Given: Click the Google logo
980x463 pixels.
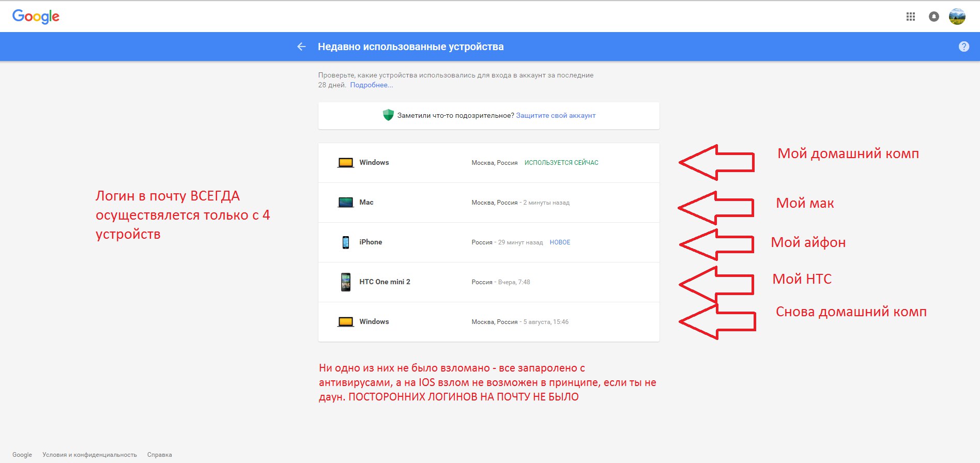Looking at the screenshot, I should (36, 17).
